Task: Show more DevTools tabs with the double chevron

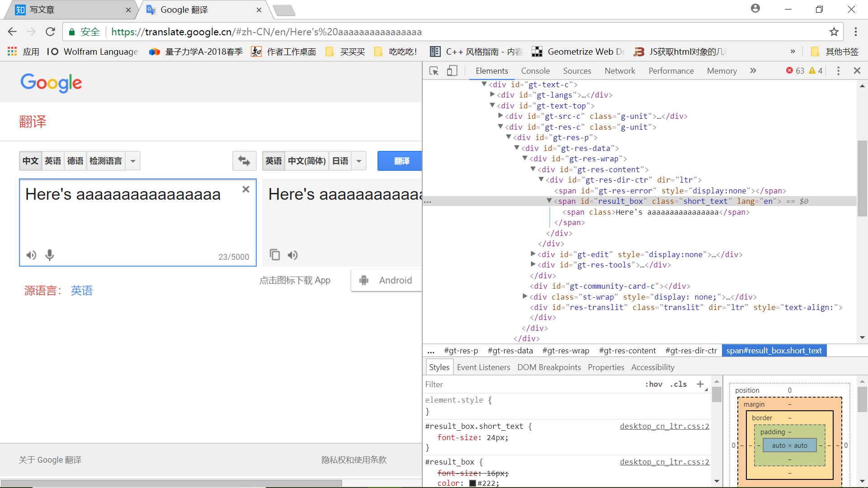Action: click(x=753, y=70)
